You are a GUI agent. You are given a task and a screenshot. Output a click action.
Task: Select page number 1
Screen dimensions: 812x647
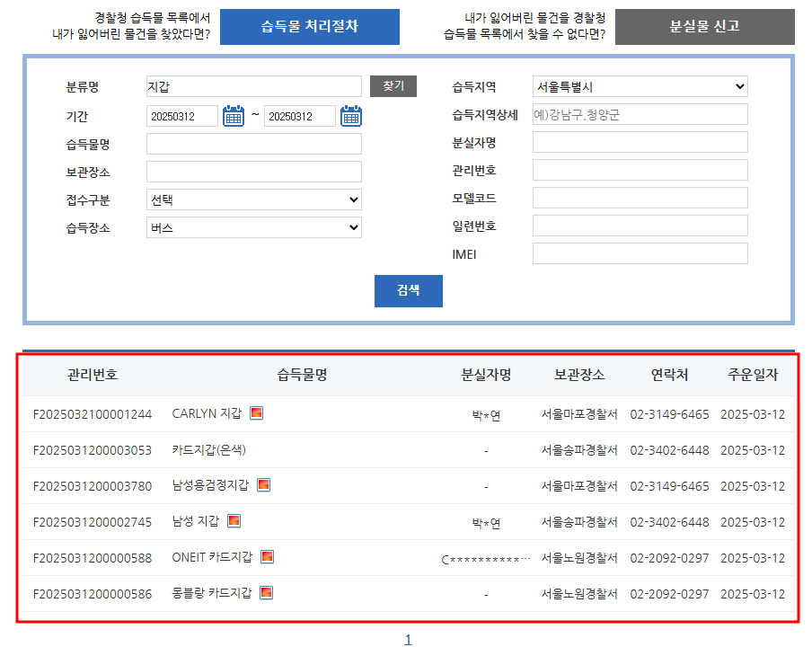click(408, 639)
